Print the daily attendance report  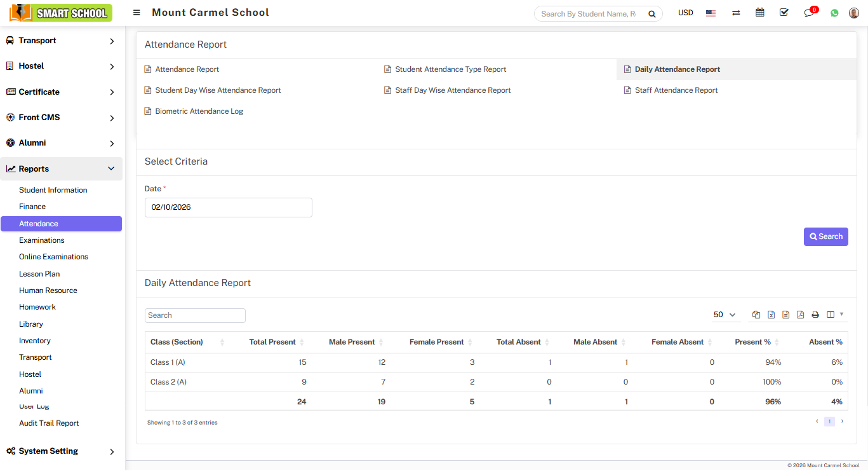(x=815, y=315)
